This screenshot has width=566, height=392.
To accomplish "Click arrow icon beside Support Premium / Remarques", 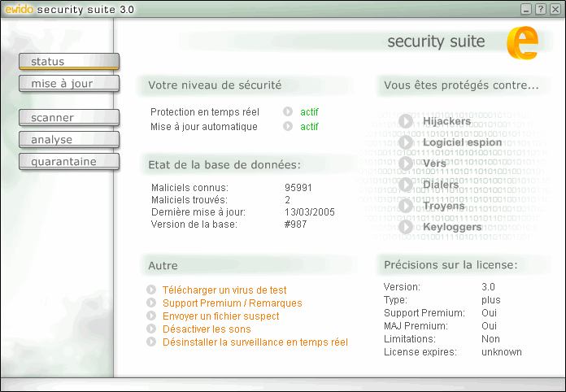I will click(x=151, y=303).
